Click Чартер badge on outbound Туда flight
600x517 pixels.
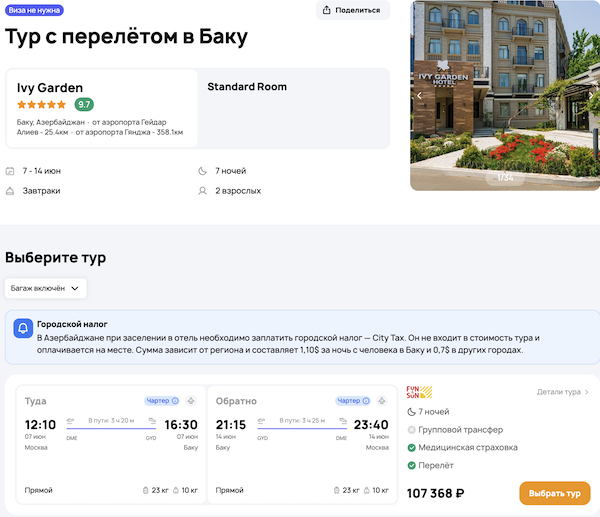point(161,401)
